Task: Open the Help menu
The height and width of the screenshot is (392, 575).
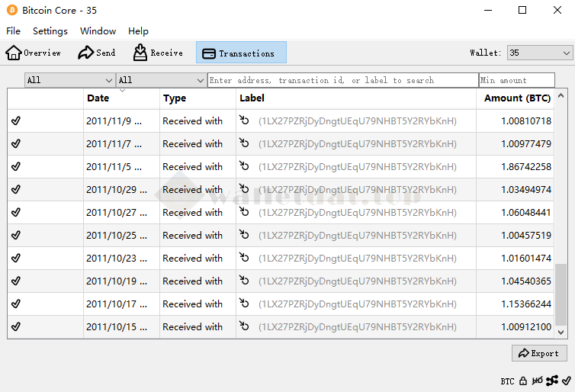Action: click(x=138, y=31)
